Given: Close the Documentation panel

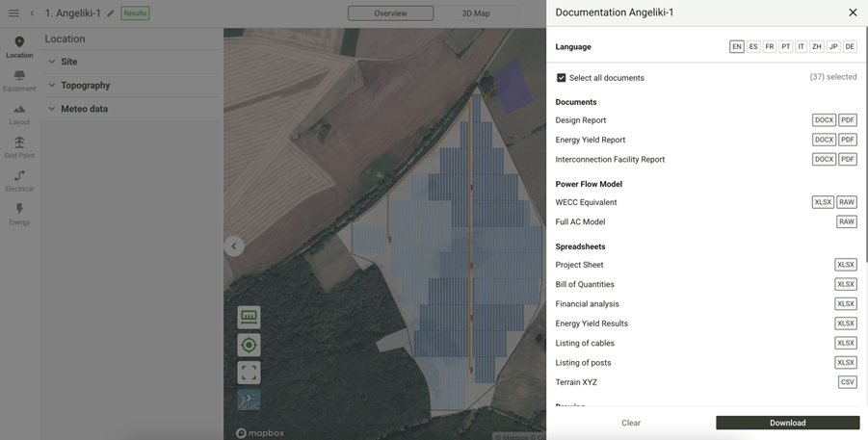Looking at the screenshot, I should pyautogui.click(x=852, y=13).
